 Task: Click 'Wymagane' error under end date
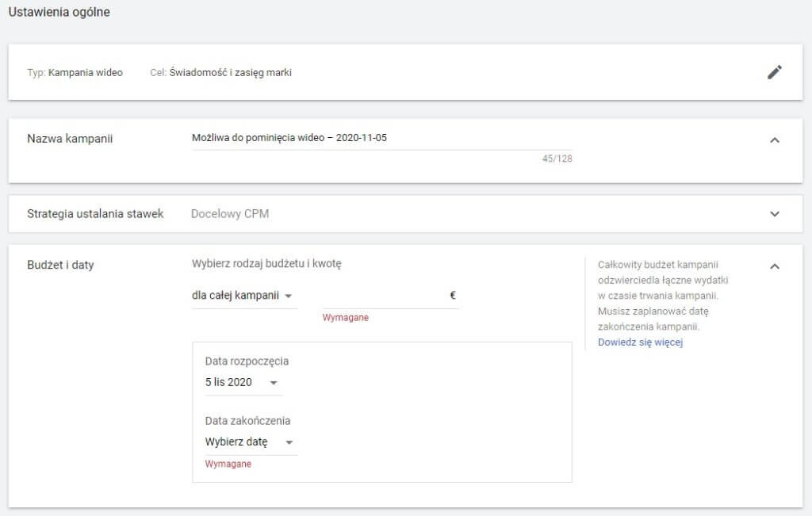click(228, 464)
